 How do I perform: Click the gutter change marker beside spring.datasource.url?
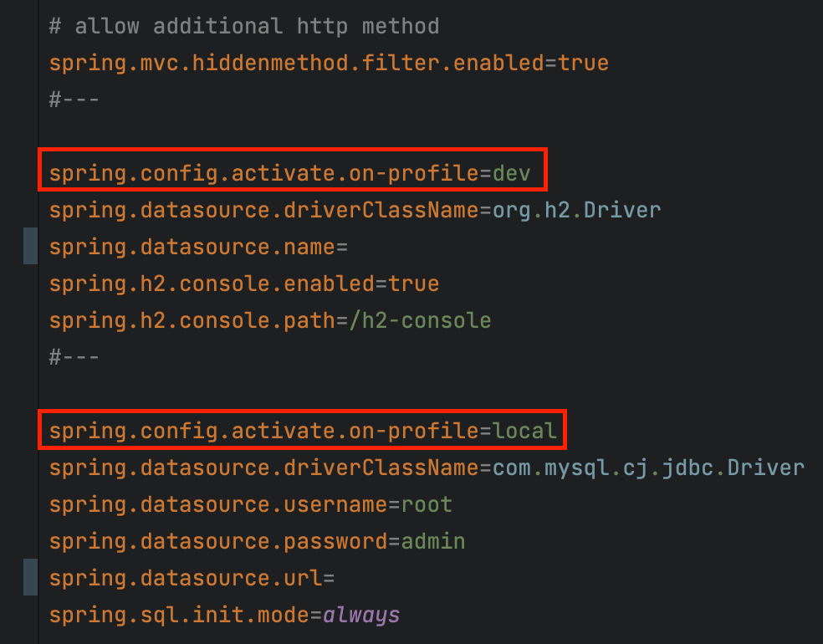pos(30,577)
